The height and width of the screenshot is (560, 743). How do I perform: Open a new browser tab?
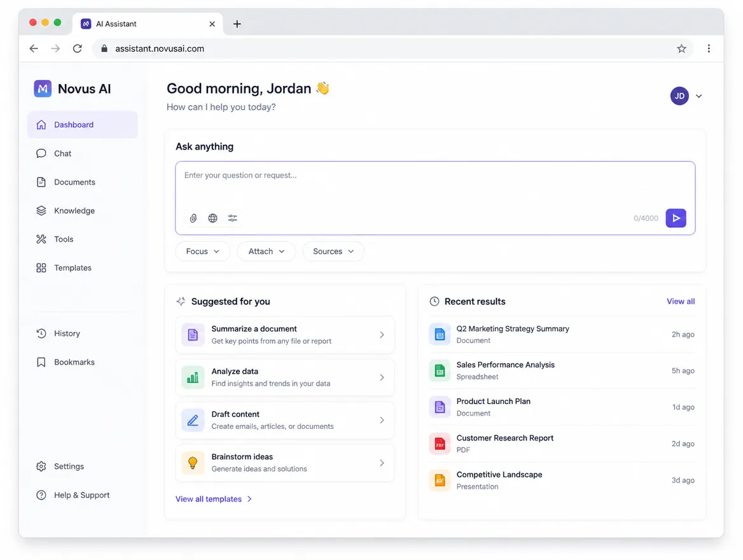[237, 24]
